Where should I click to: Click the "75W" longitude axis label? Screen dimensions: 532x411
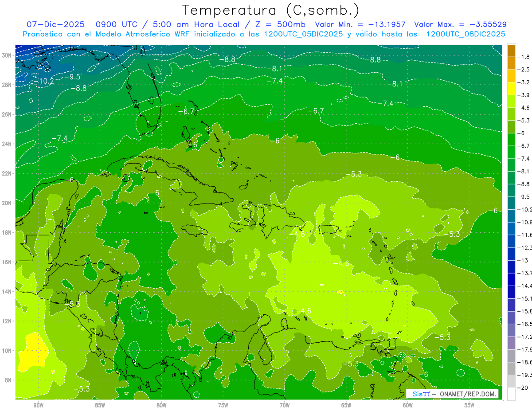[223, 405]
